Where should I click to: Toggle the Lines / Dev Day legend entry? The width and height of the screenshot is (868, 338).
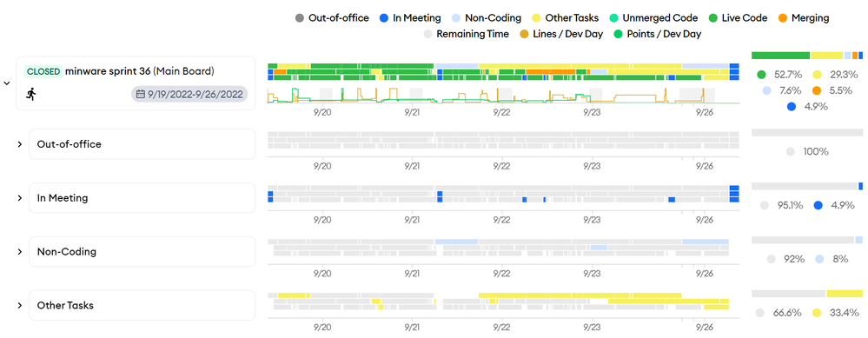click(x=560, y=34)
